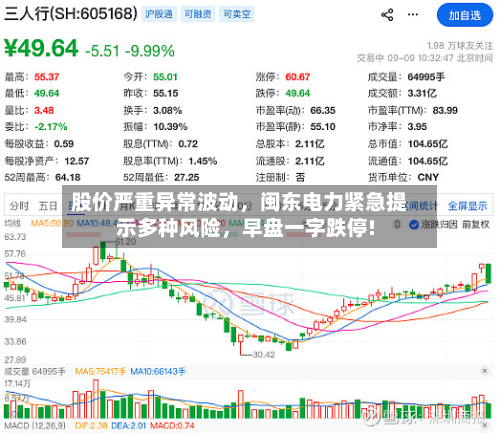Switch to the 五日 chart tab
500x433 pixels.
[x=48, y=206]
